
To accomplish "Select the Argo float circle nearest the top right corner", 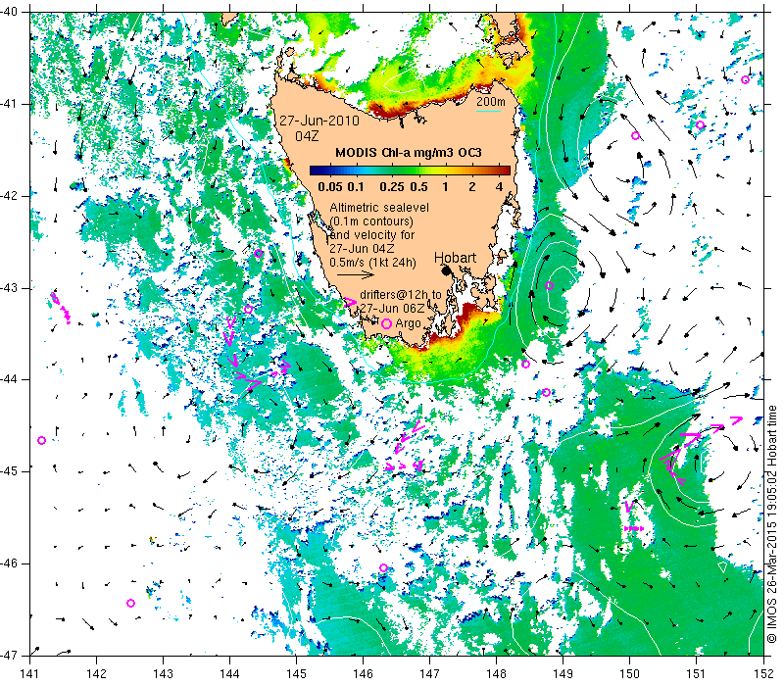I will [745, 80].
